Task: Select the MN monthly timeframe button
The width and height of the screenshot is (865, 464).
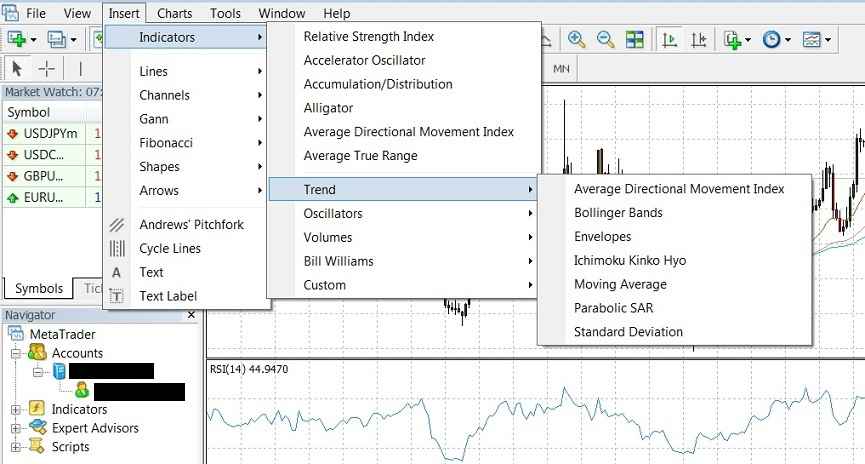Action: (561, 68)
